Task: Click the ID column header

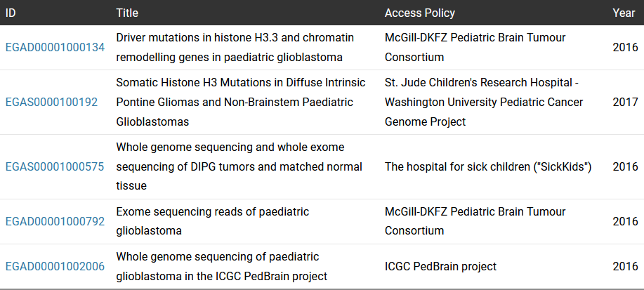Action: click(11, 13)
